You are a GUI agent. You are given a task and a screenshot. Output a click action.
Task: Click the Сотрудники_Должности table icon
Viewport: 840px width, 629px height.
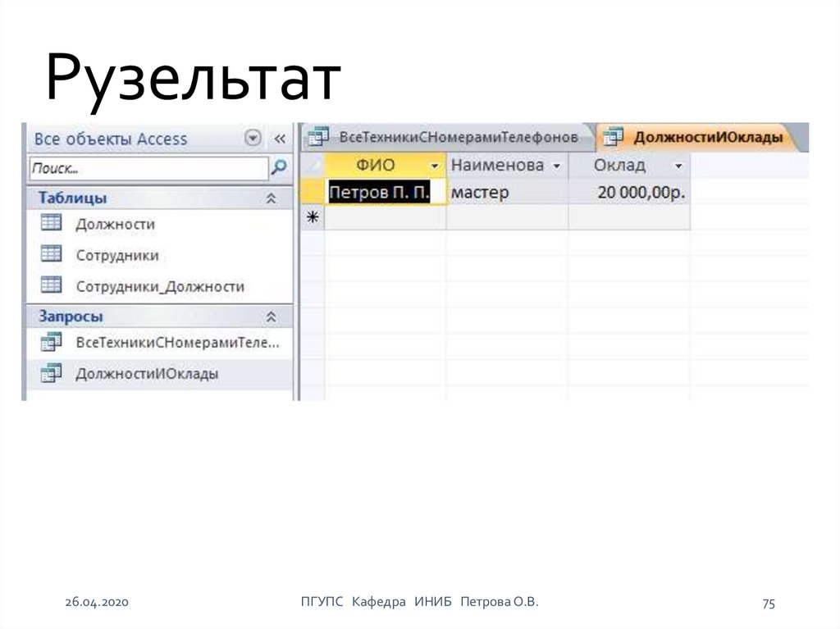pos(52,285)
